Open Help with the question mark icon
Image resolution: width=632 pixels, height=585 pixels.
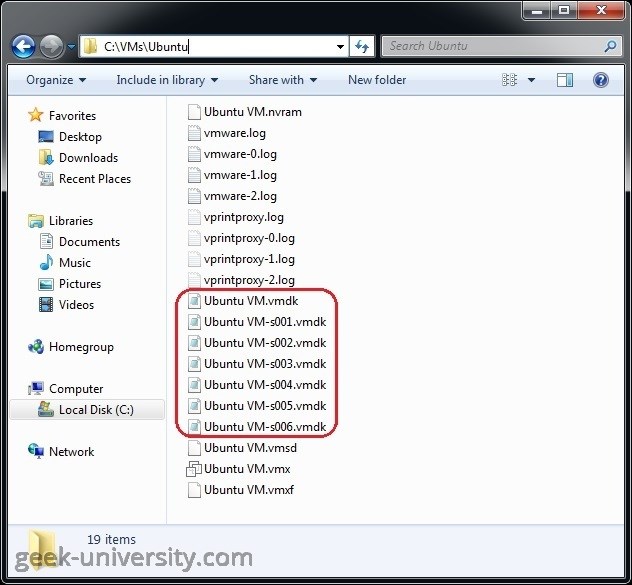click(x=601, y=80)
